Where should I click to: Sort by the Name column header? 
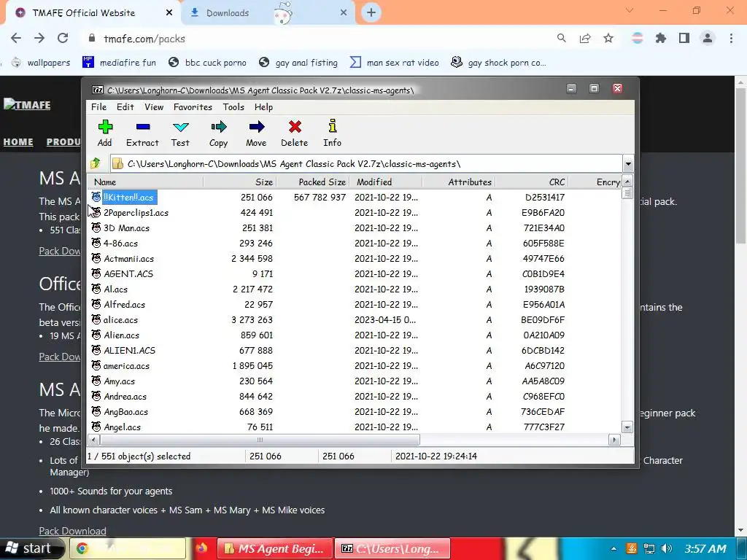click(145, 182)
